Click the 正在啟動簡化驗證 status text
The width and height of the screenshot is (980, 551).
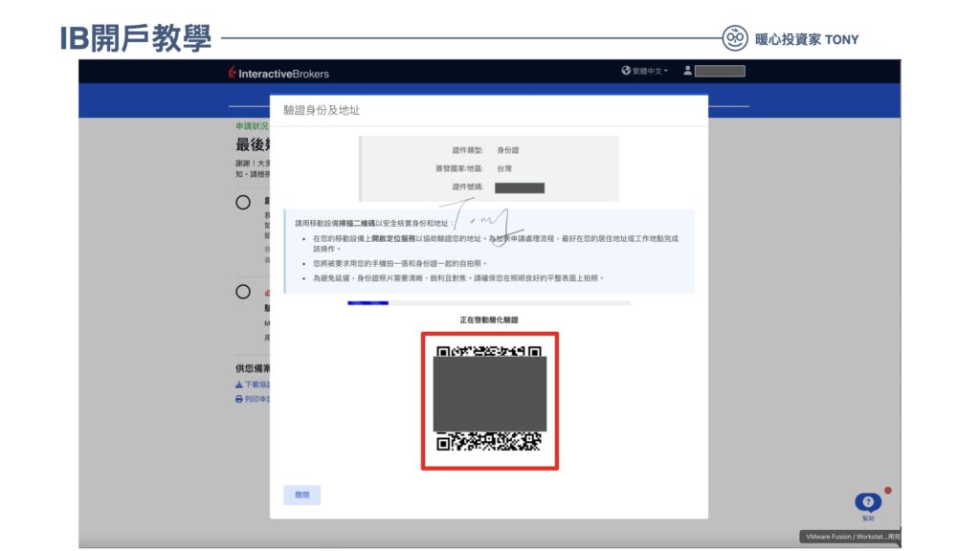coord(489,320)
